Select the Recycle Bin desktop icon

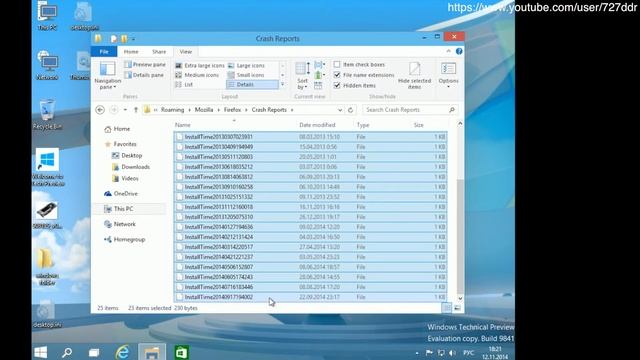[x=47, y=114]
